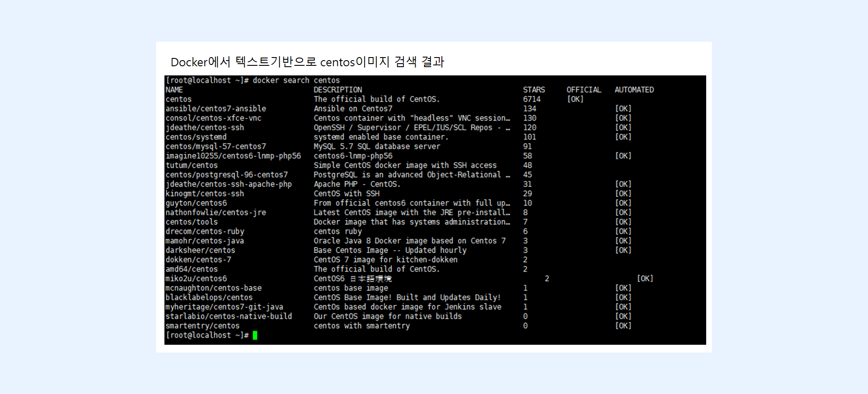Click 'drecom/centos-ruby' image name
The width and height of the screenshot is (868, 394).
click(205, 231)
